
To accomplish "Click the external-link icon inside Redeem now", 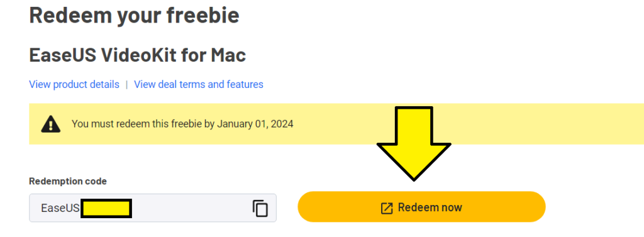I will 387,208.
